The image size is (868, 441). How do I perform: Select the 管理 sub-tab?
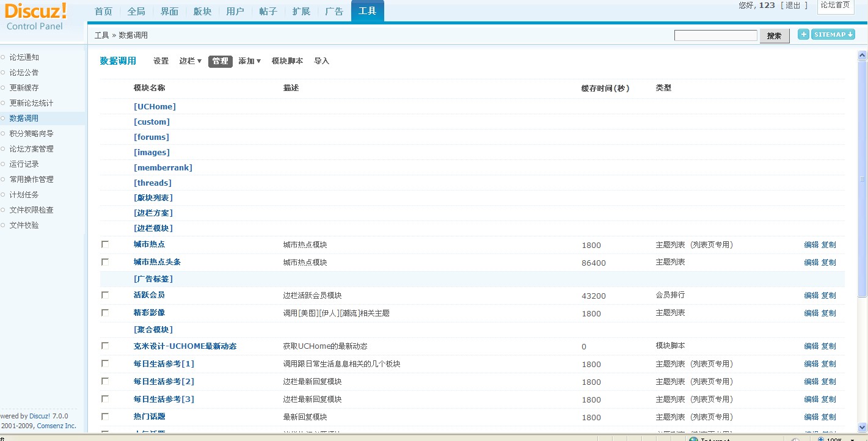(x=221, y=61)
